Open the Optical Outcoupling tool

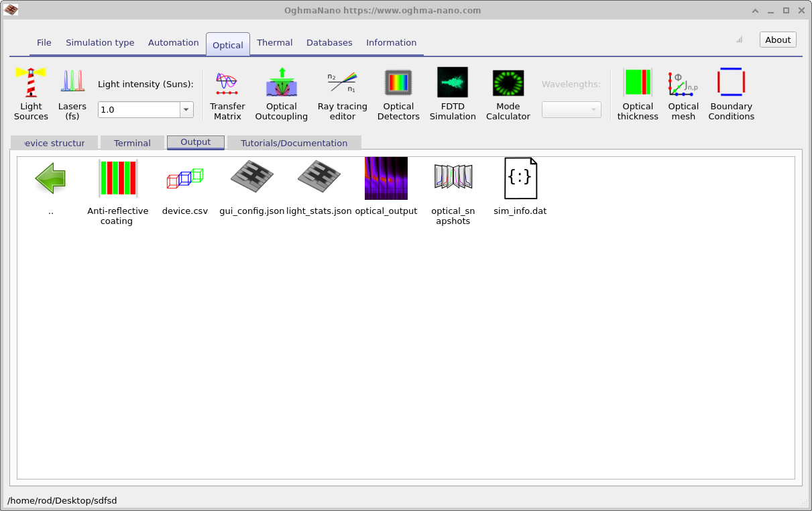coord(282,94)
